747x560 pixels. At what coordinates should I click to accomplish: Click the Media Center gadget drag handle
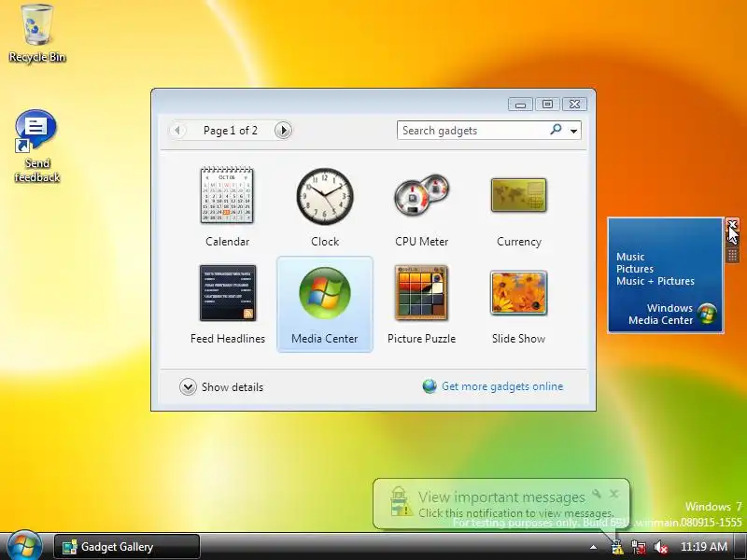(732, 256)
